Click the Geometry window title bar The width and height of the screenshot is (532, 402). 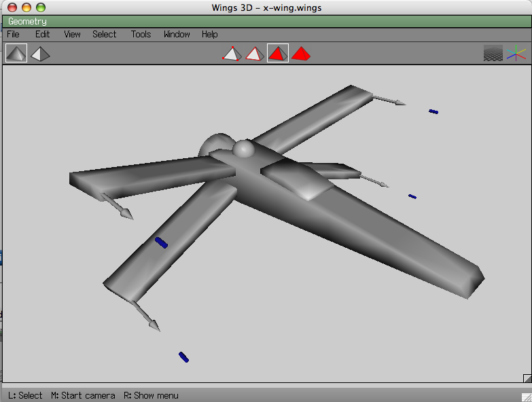click(x=265, y=22)
